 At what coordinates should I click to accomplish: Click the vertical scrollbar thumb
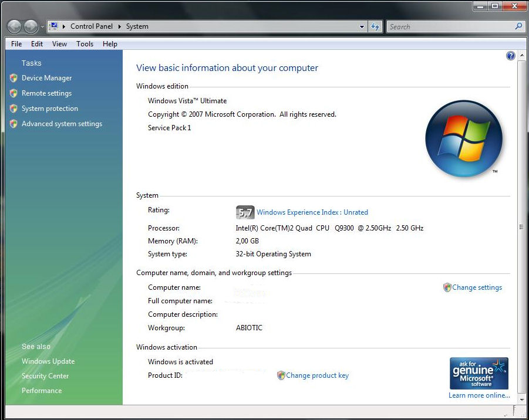[521, 227]
